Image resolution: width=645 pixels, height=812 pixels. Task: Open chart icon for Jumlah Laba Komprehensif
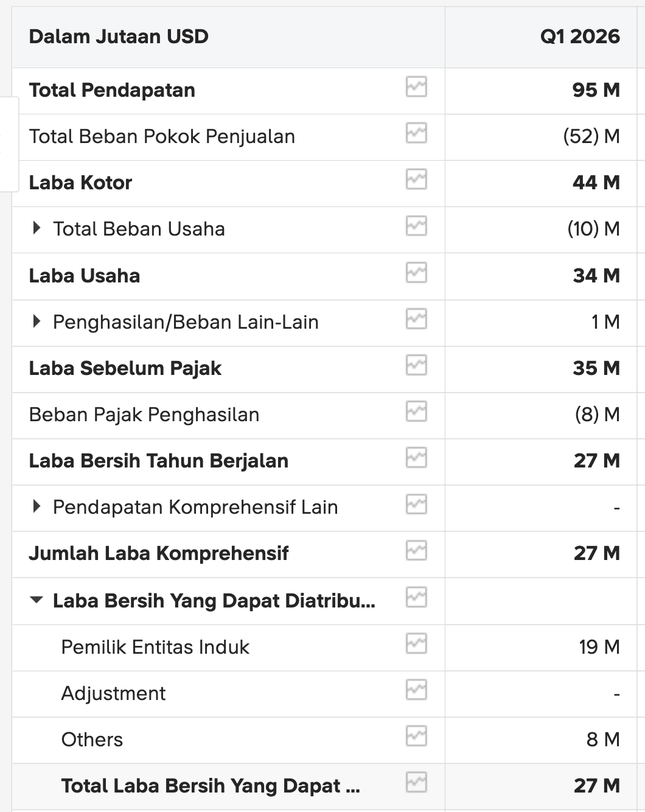tap(416, 550)
